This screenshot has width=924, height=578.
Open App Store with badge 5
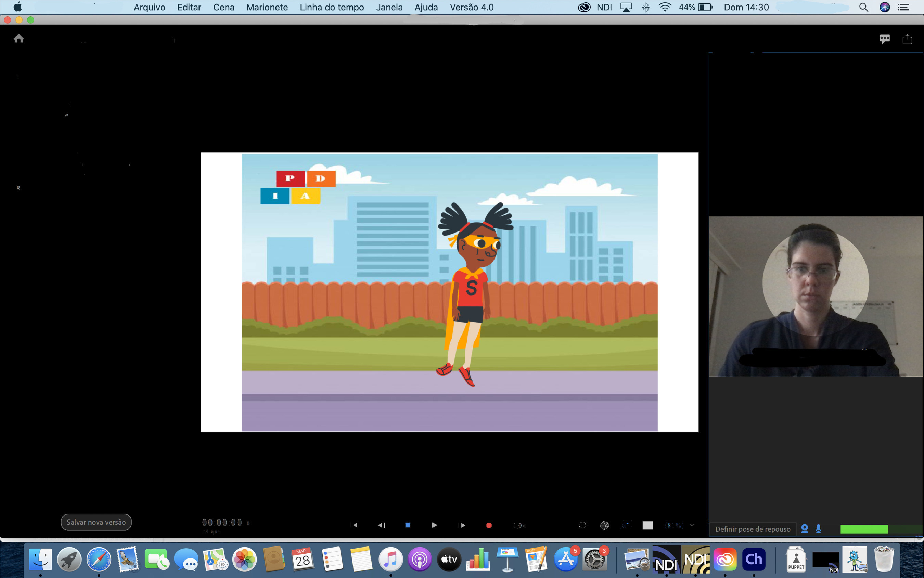(x=566, y=559)
